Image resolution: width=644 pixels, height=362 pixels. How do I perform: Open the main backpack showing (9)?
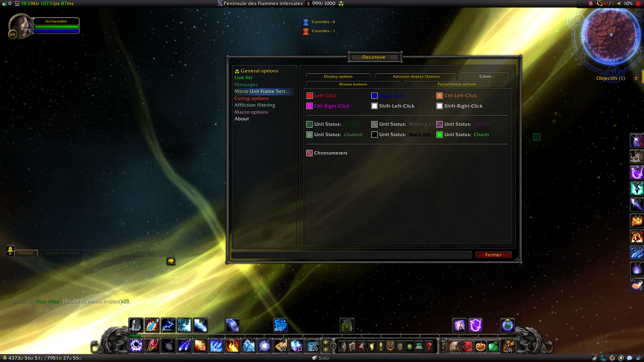(x=508, y=346)
